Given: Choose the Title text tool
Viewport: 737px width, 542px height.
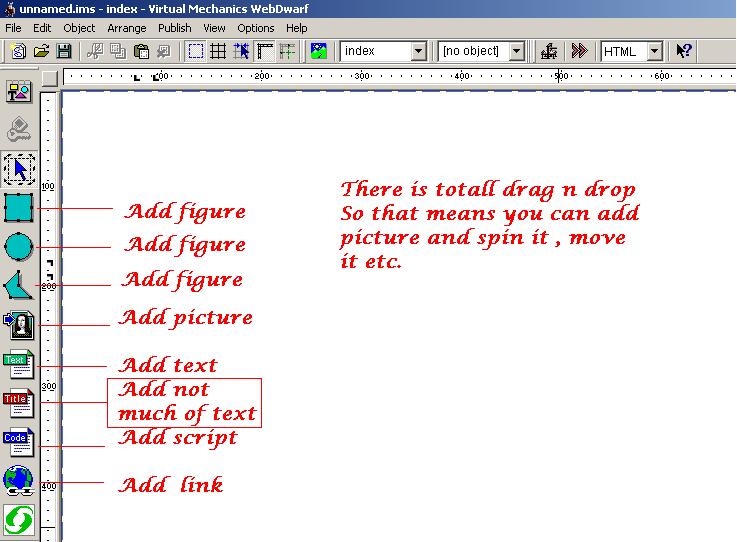Looking at the screenshot, I should 19,403.
